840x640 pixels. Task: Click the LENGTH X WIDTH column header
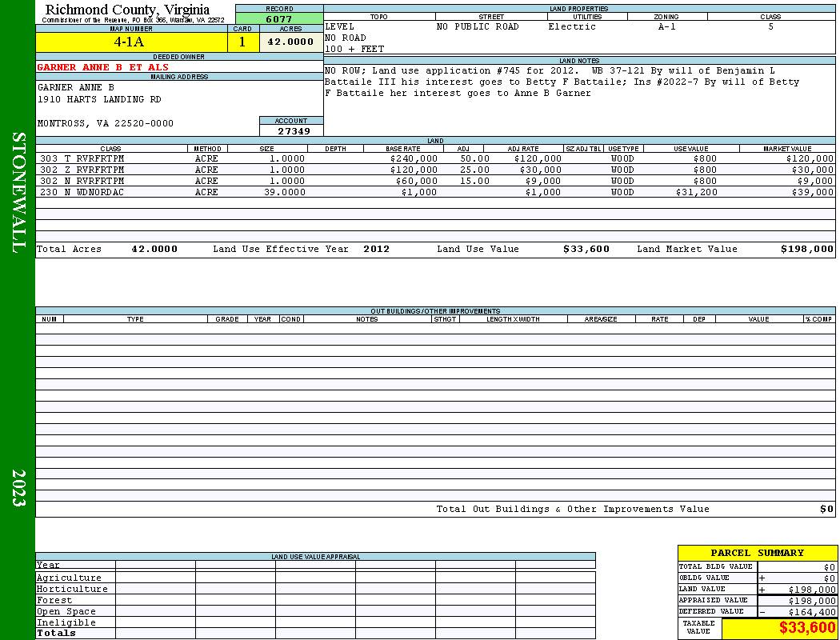(x=513, y=319)
